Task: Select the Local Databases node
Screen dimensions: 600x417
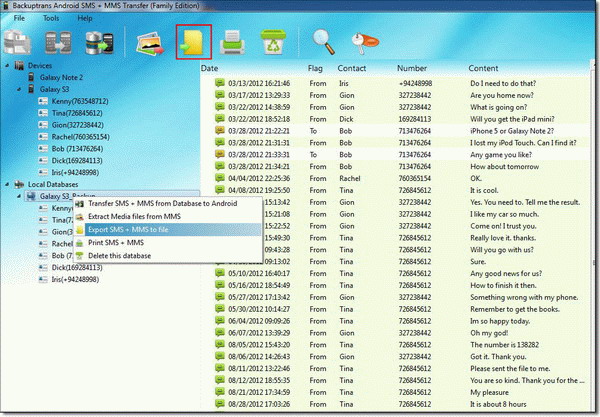Action: click(53, 184)
